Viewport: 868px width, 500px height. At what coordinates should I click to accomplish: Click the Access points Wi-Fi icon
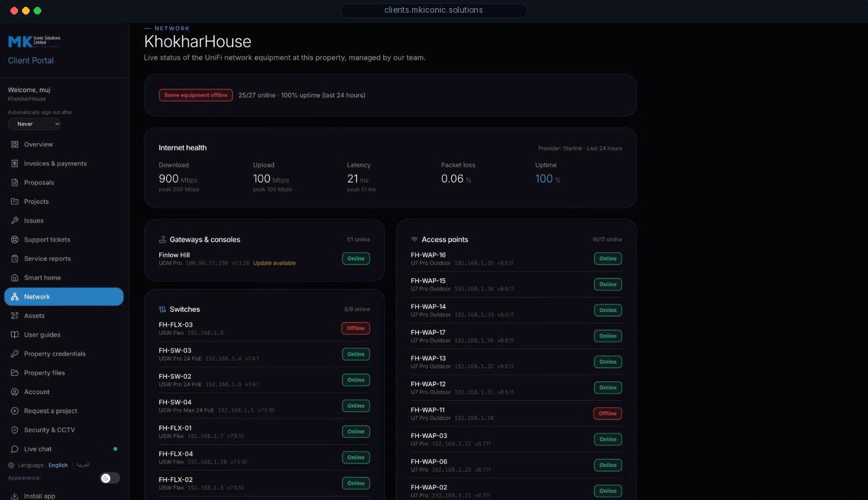tap(415, 240)
